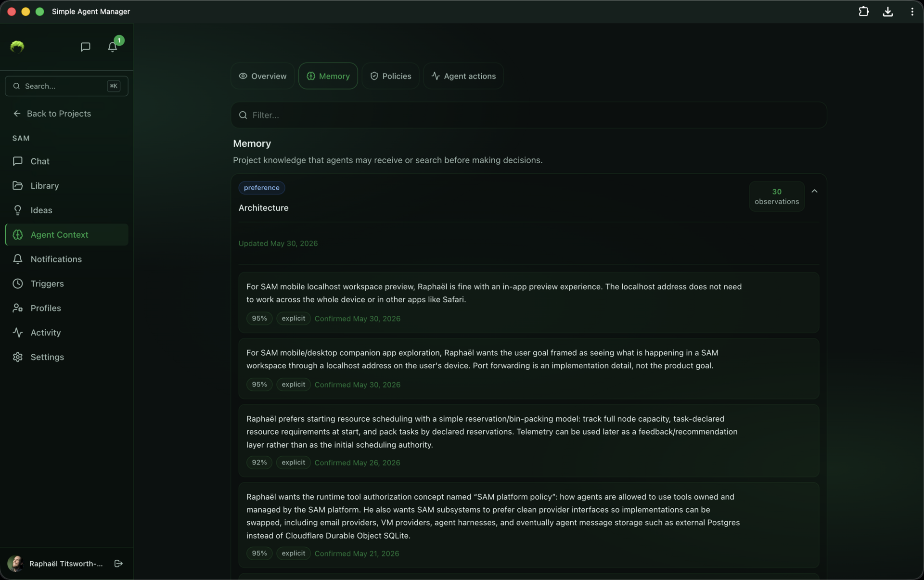Maximize the window with the green button
This screenshot has width=924, height=580.
click(40, 12)
